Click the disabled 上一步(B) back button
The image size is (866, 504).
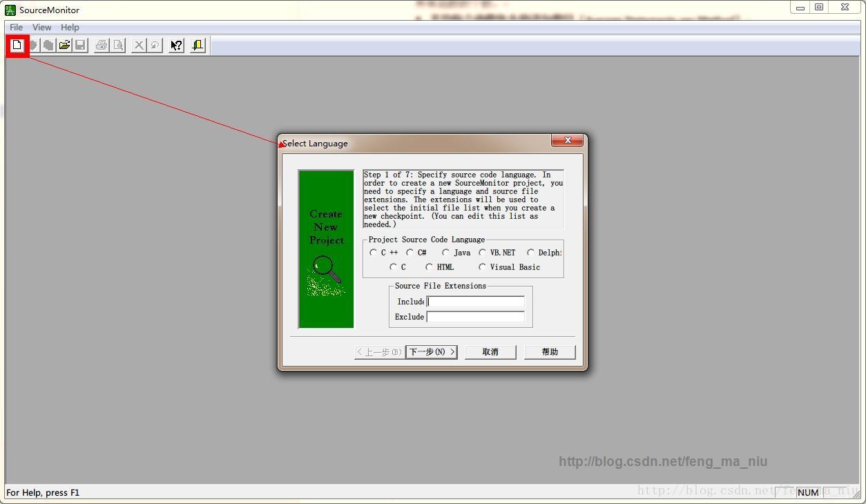(379, 352)
